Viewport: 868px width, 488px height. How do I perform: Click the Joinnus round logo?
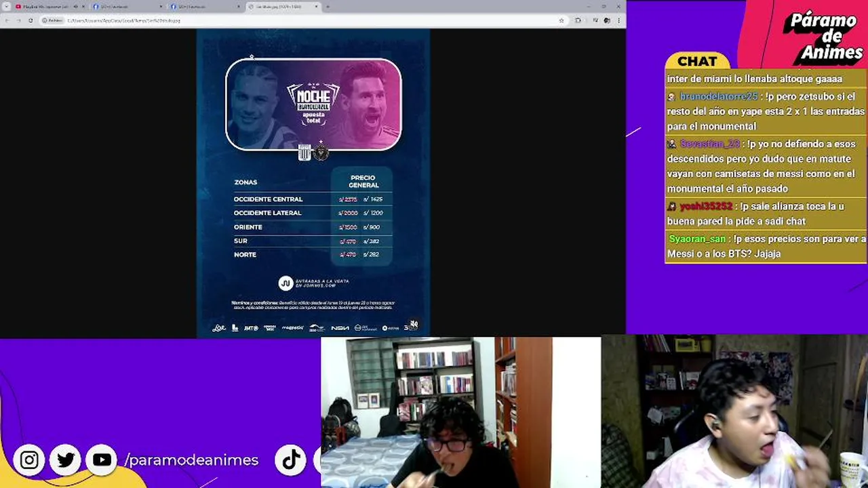click(285, 283)
